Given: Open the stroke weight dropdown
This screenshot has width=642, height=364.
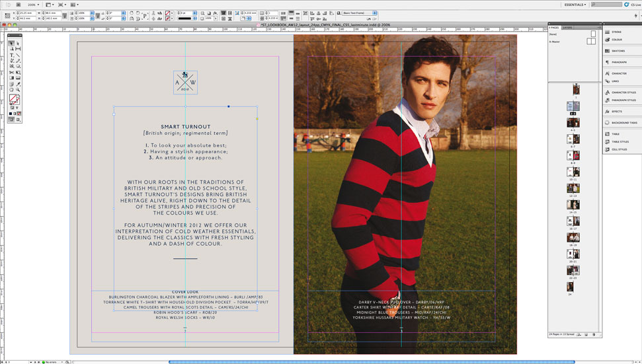Looking at the screenshot, I should (x=194, y=13).
